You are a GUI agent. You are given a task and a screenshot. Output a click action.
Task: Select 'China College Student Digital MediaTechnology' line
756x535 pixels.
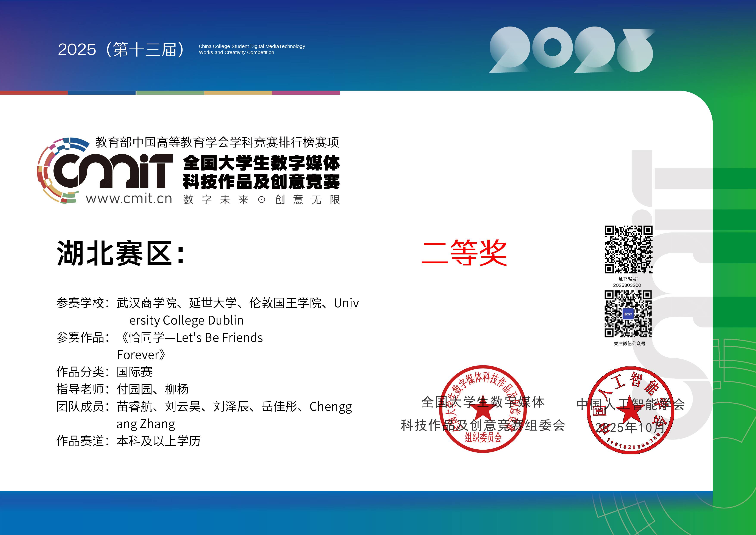252,46
